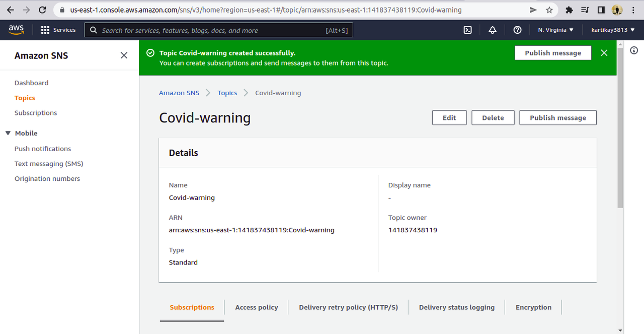Open the notifications bell icon
This screenshot has height=334, width=644.
pos(493,30)
